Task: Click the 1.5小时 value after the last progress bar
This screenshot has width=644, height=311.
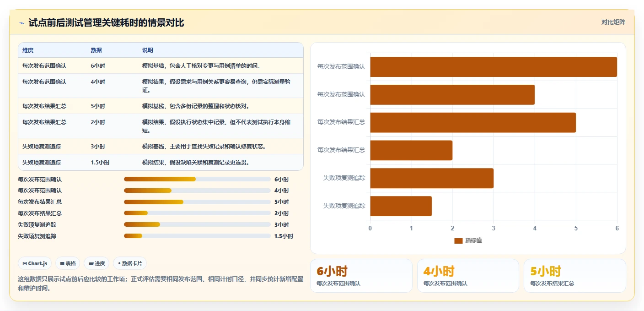Action: click(x=284, y=236)
